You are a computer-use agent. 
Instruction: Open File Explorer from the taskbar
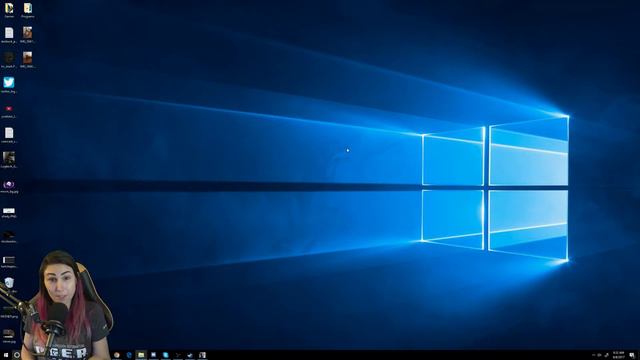coord(141,355)
